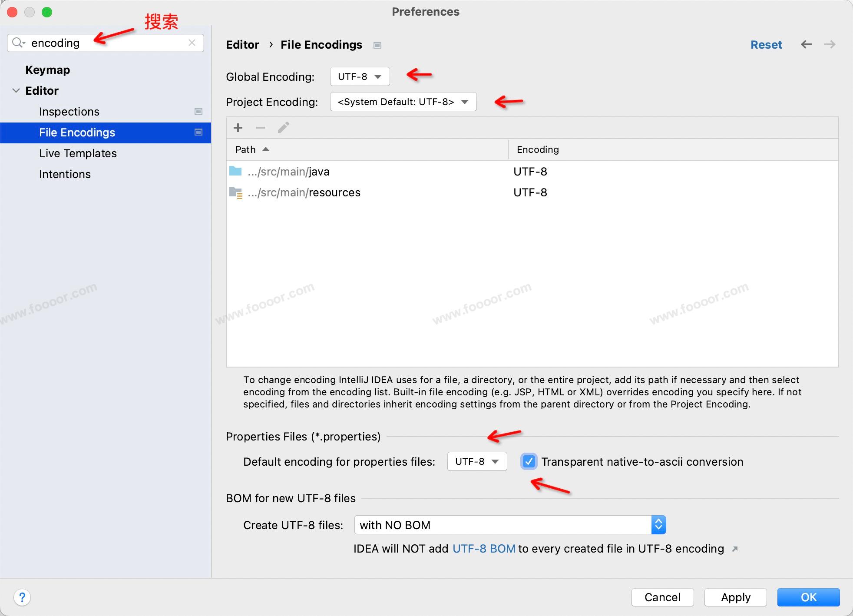Collapse the Editor tree section

coord(16,90)
